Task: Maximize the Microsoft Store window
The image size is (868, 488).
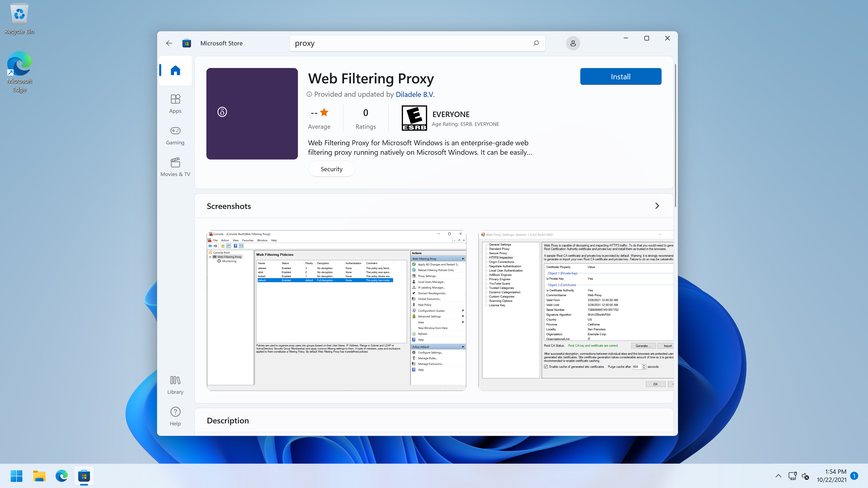Action: point(647,38)
